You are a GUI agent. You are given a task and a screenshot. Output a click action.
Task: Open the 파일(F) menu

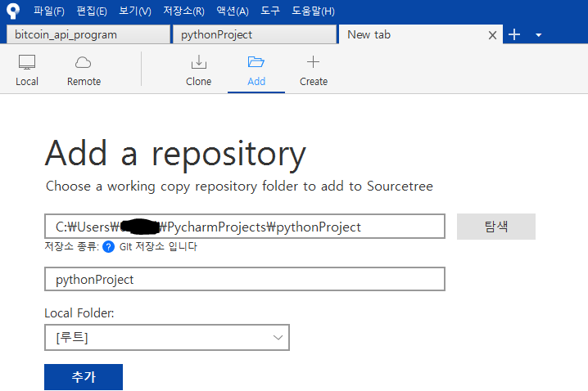[x=49, y=11]
